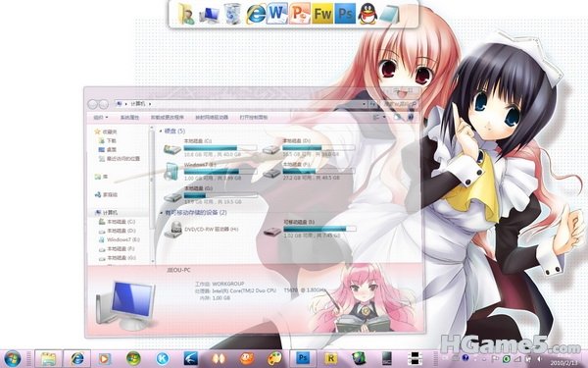Click the Windows Start orb
Viewport: 588px width, 368px height.
[x=13, y=358]
